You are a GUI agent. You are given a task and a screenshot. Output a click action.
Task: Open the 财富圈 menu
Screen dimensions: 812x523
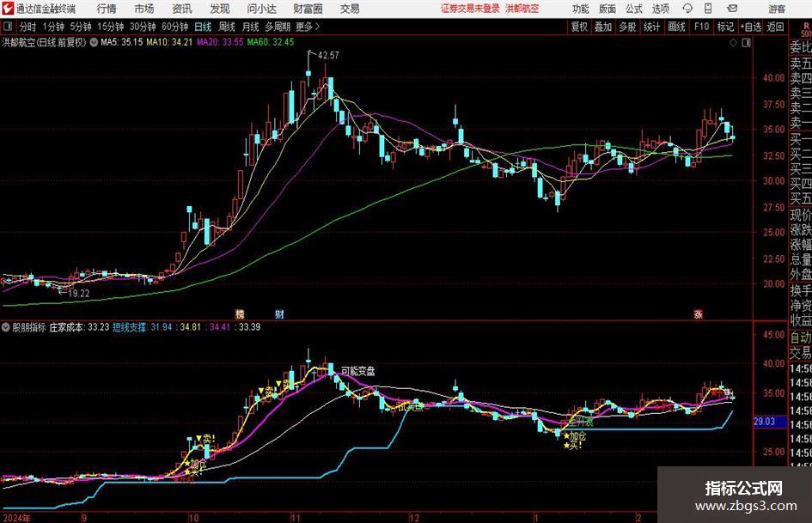308,9
